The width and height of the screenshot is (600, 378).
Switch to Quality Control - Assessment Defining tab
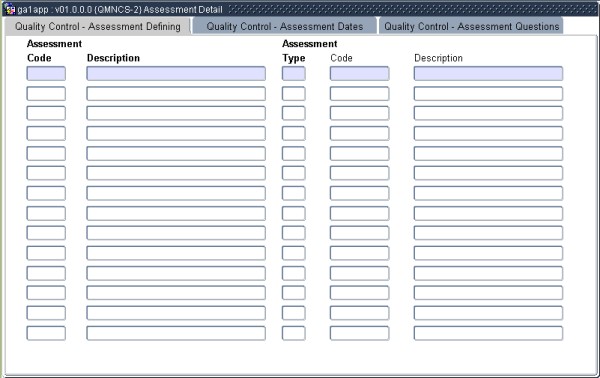coord(98,26)
